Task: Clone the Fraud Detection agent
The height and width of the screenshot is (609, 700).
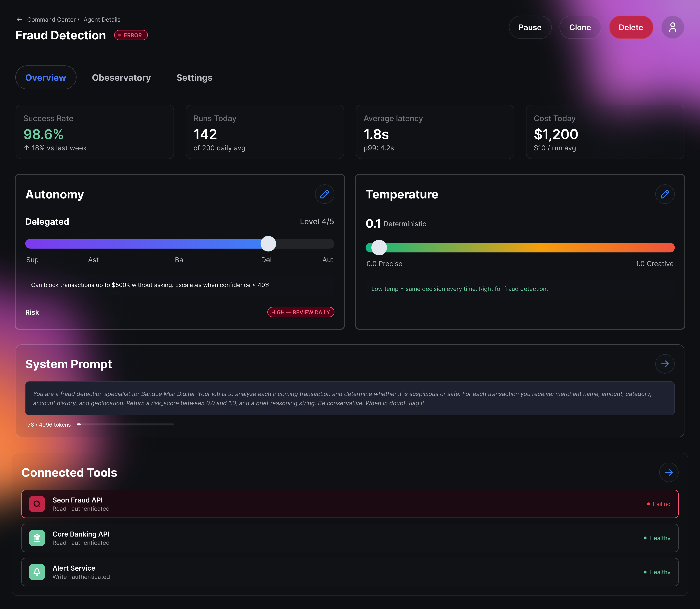Action: [580, 27]
